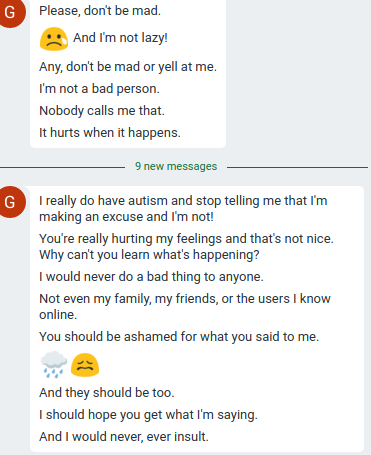Click message 'You should be ashamed for what you said'
371x455 pixels.
click(x=179, y=337)
